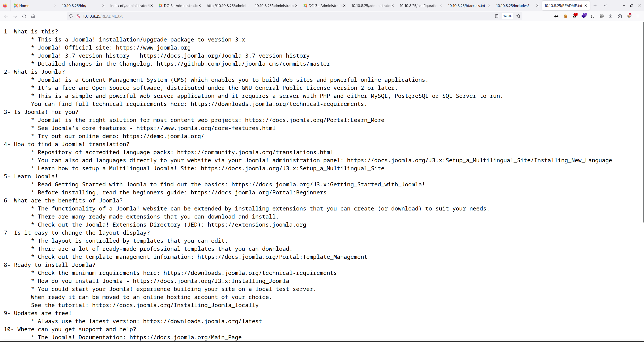Click the text "https://www.joomla.org" in the Official site line
This screenshot has width=644, height=342.
[x=153, y=48]
